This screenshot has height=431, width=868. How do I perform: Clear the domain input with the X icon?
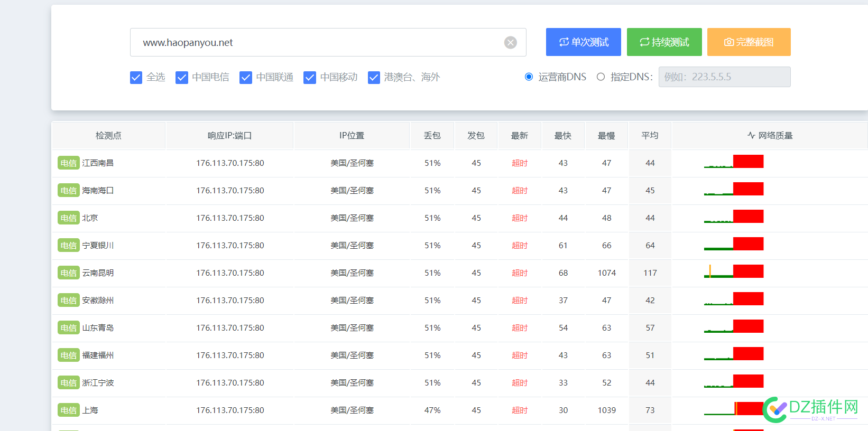pyautogui.click(x=510, y=42)
